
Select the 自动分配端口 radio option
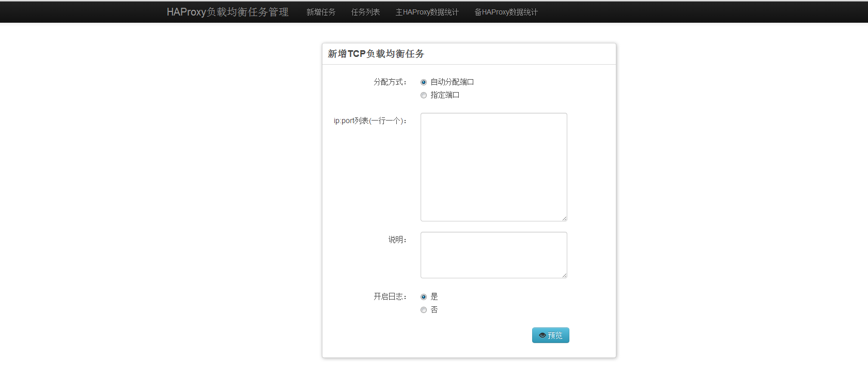(x=424, y=82)
